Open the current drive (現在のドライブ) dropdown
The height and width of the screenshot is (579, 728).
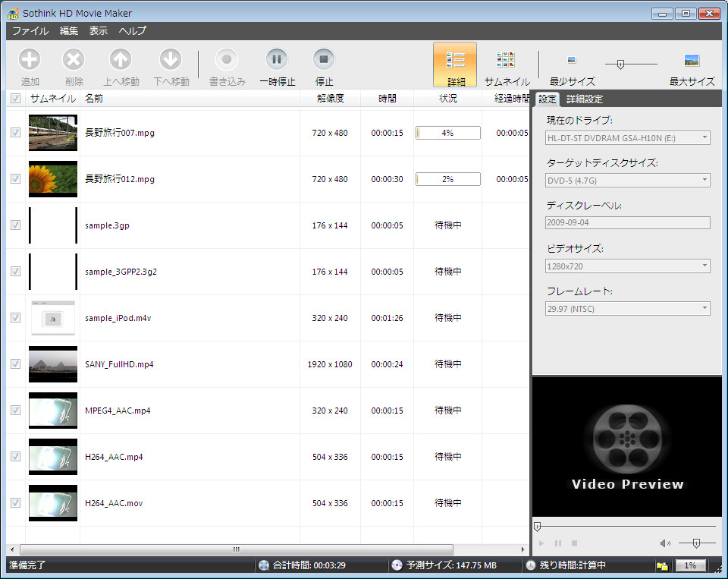pyautogui.click(x=627, y=138)
